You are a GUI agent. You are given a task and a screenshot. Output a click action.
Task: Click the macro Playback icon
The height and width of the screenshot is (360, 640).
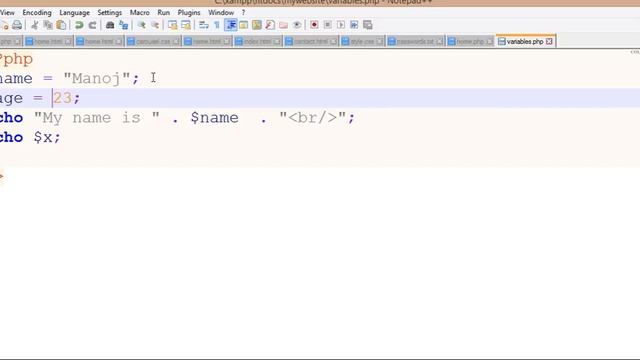341,25
